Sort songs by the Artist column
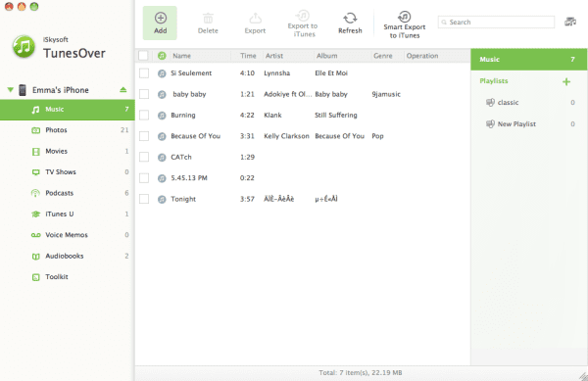588x381 pixels. [x=288, y=56]
